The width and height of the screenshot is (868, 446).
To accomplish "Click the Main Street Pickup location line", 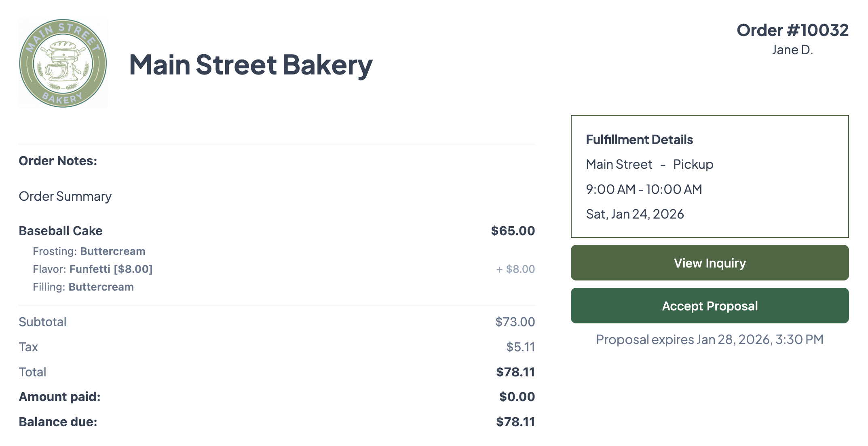I will [649, 164].
